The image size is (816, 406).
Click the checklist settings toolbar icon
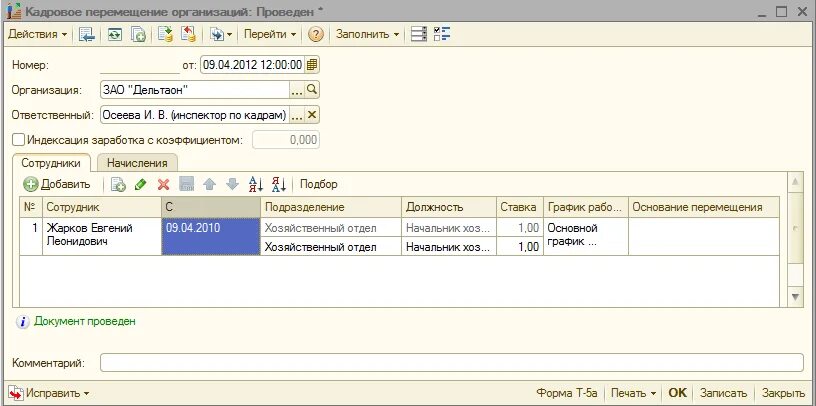click(442, 34)
